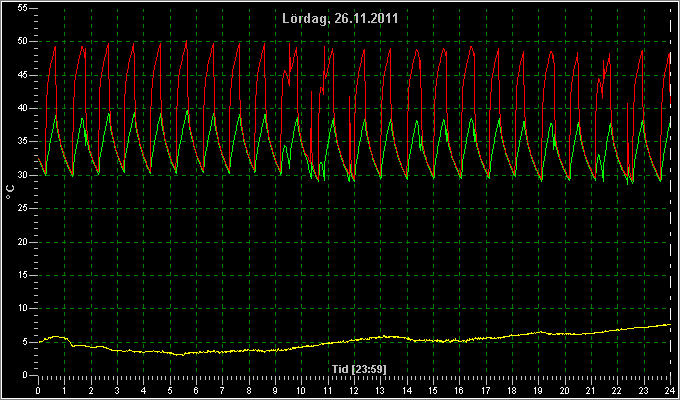
Task: Click the 5 label on temperature axis
Action: 25,342
